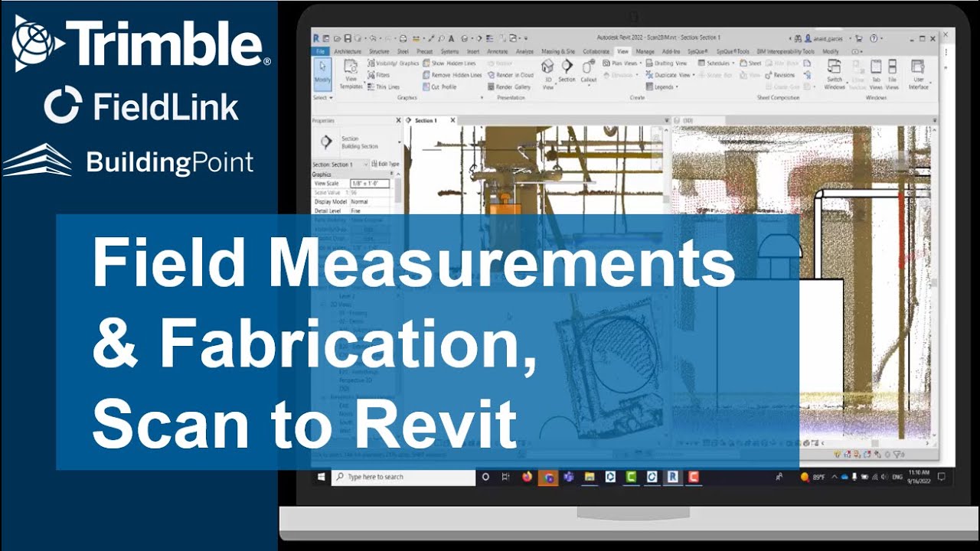Open Revisions dialog
The height and width of the screenshot is (551, 980).
point(780,75)
